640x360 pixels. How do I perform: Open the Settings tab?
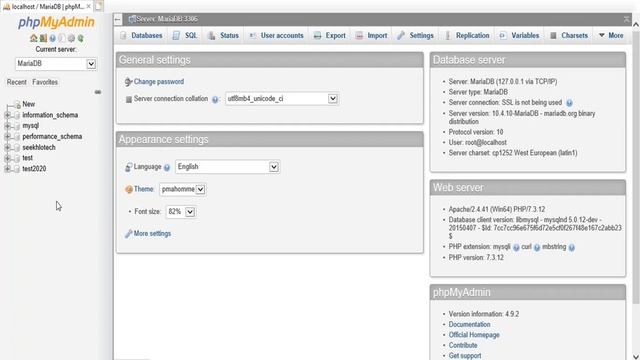[x=416, y=36]
